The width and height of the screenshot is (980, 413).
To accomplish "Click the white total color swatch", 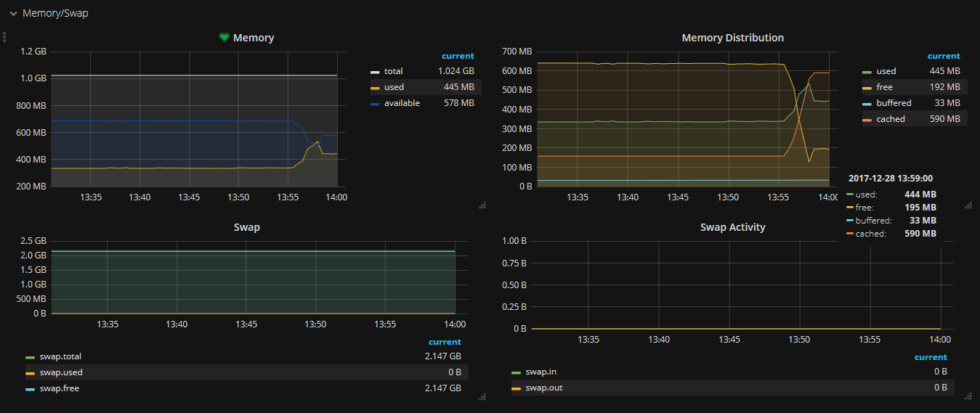I will pos(375,72).
